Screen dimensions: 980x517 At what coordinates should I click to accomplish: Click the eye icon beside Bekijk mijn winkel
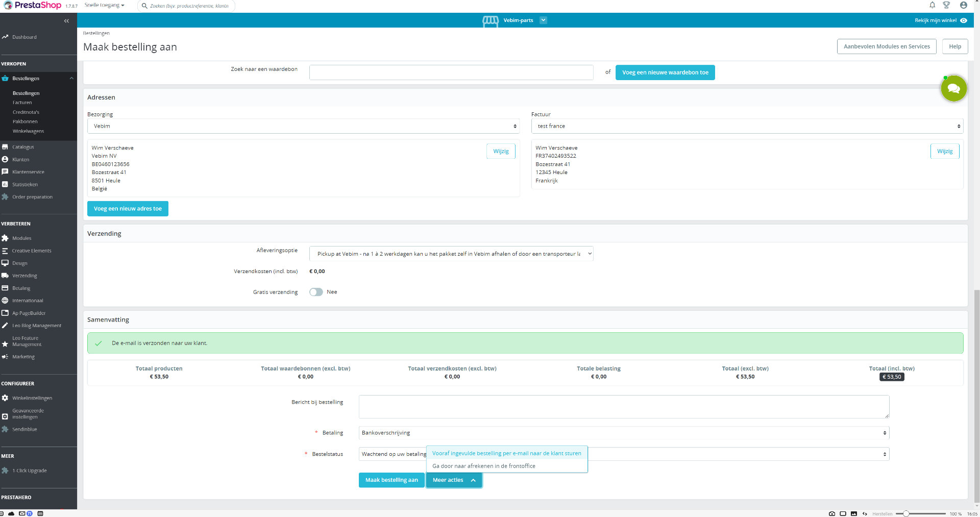[964, 20]
